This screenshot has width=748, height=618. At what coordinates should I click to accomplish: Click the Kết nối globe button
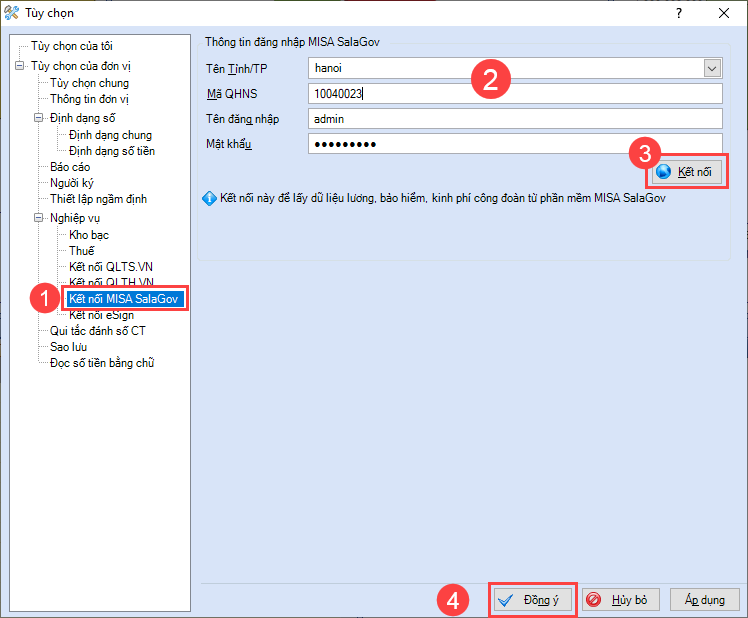tap(686, 172)
